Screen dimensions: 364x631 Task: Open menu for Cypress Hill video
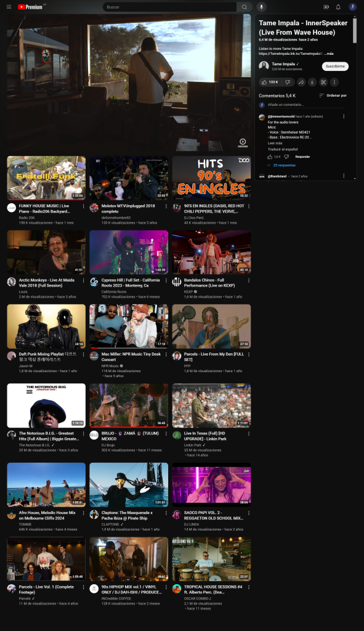tap(166, 280)
